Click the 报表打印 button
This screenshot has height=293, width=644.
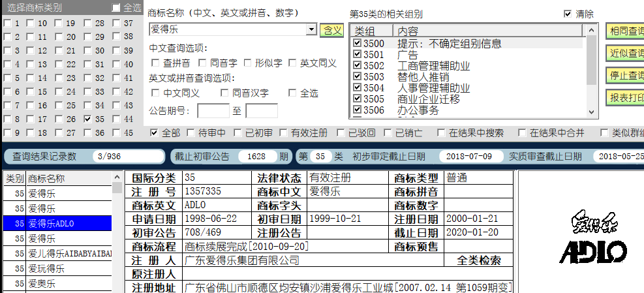point(625,98)
